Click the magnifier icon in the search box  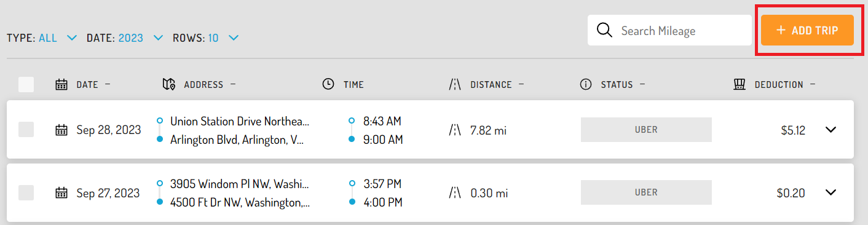605,30
